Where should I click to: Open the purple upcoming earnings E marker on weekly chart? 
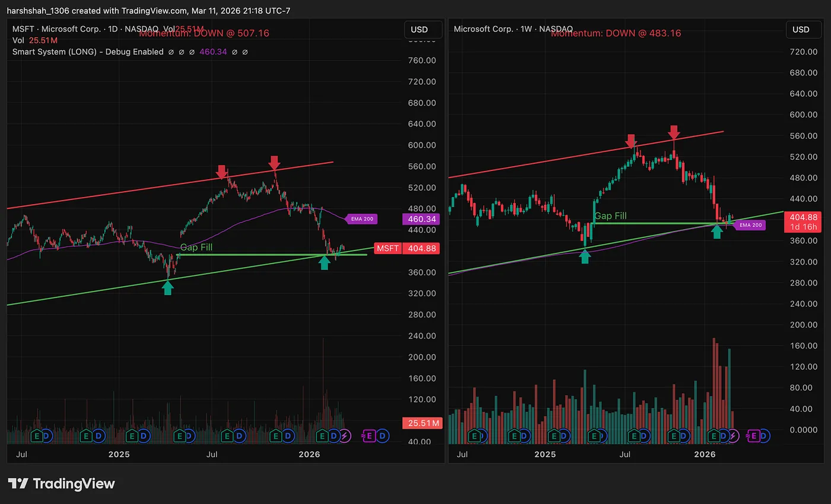pos(753,436)
